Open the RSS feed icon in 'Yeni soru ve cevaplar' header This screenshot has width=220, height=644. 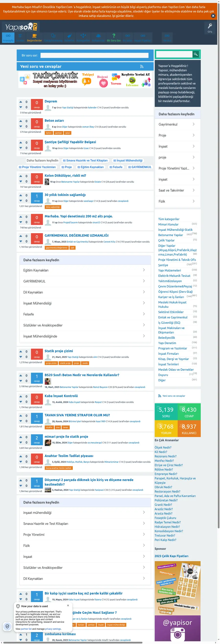[x=142, y=66]
